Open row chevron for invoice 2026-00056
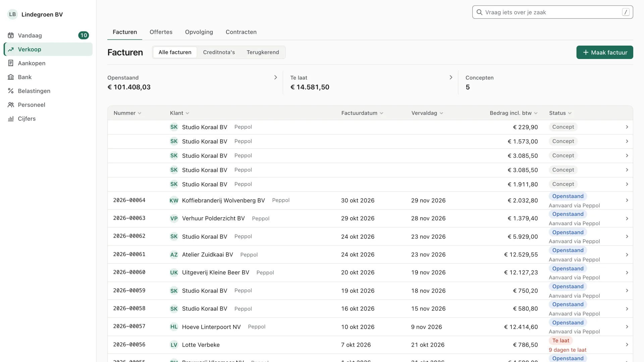The width and height of the screenshot is (644, 362). 627,345
